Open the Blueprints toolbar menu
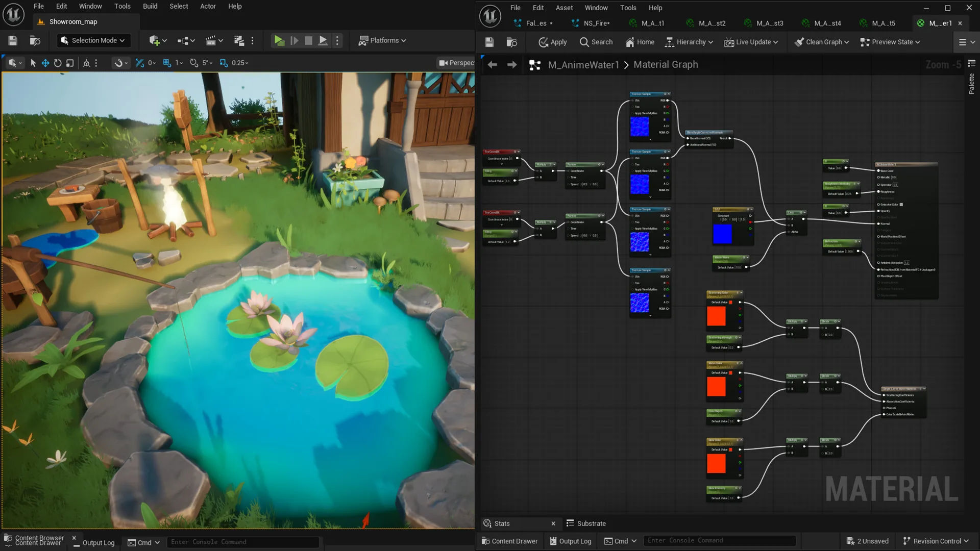Screen dimensions: 980x551 coord(186,40)
